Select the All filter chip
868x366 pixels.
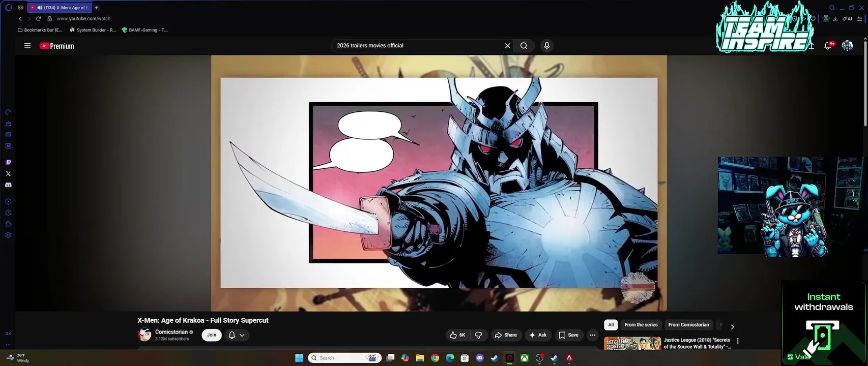[611, 325]
